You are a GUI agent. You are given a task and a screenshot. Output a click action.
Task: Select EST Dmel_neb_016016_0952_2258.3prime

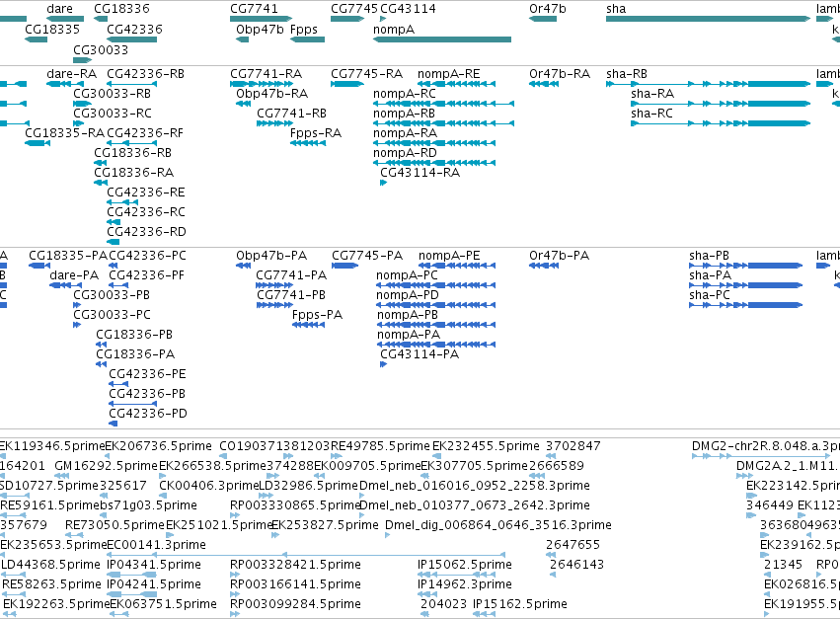(x=475, y=486)
